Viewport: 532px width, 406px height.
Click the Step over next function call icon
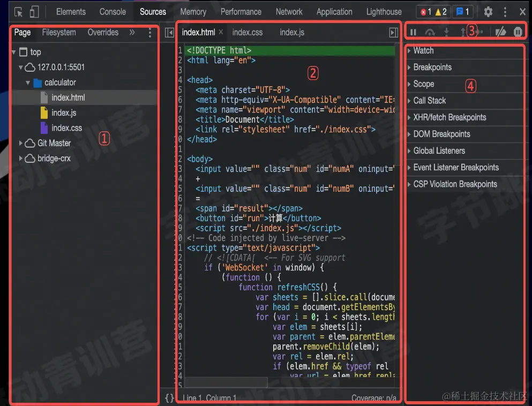pos(430,32)
